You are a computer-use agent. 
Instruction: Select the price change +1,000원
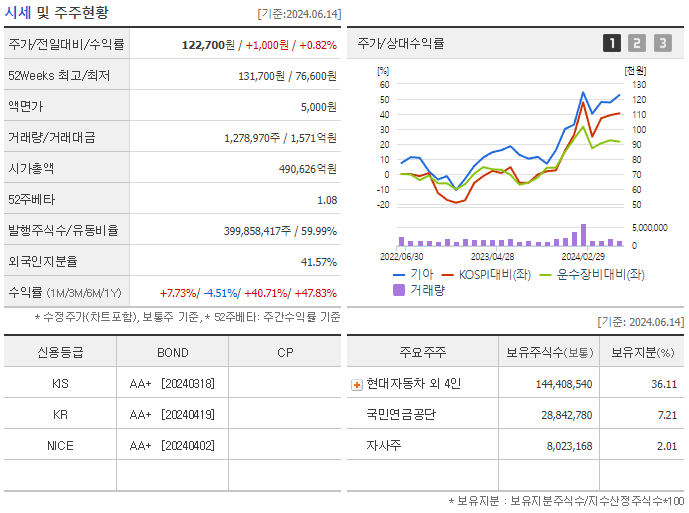click(267, 45)
